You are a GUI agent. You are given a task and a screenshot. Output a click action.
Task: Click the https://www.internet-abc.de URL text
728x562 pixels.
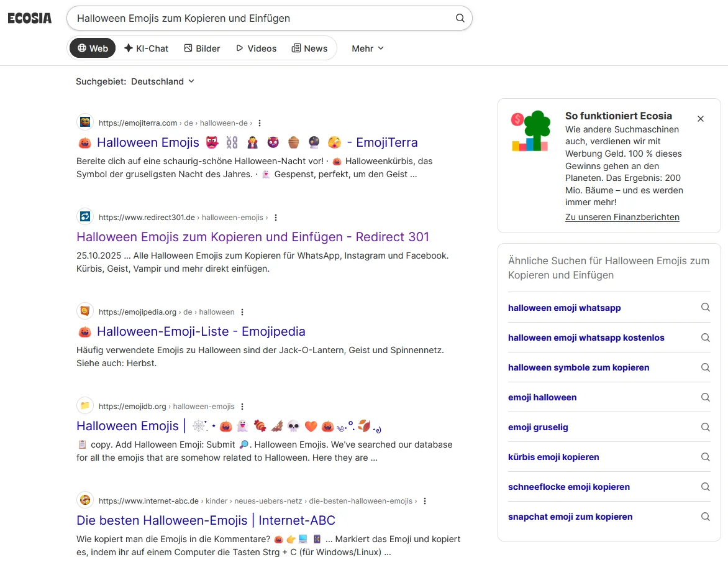(148, 500)
